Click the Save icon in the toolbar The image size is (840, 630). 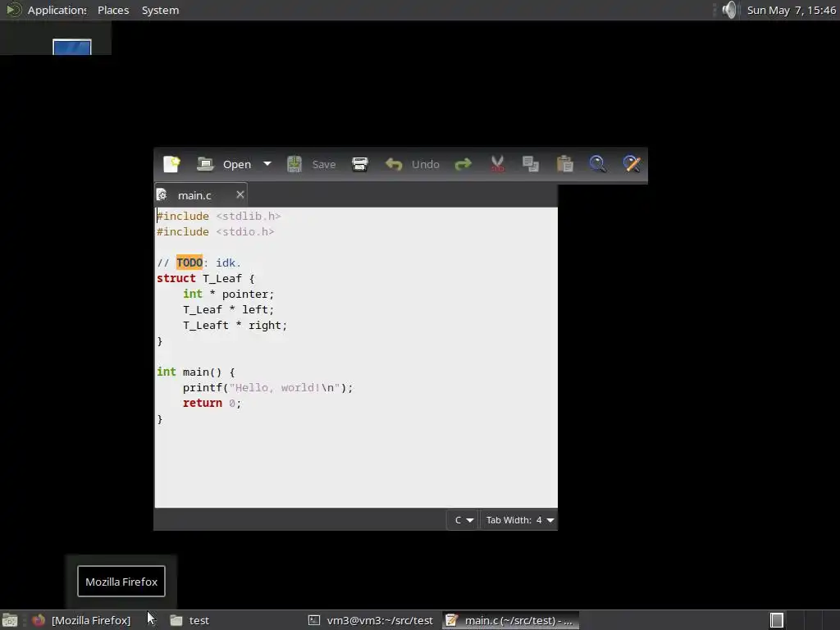[294, 164]
